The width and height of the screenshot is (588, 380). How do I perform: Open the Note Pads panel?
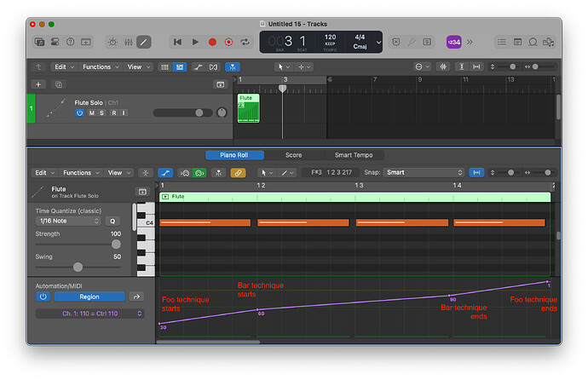[517, 42]
